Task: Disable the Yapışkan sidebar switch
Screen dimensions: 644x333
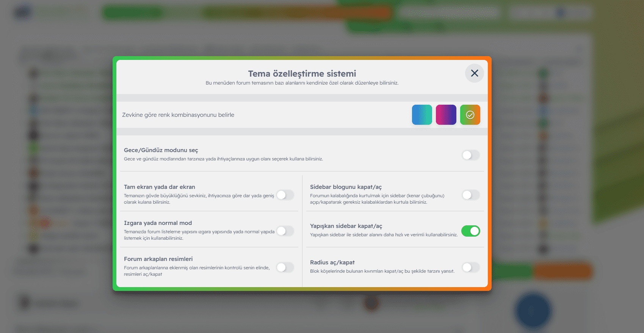Action: point(470,231)
